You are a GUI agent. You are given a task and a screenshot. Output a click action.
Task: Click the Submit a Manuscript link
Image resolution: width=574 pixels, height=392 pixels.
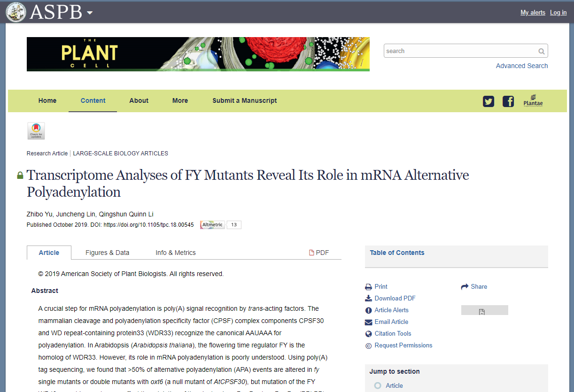(244, 100)
